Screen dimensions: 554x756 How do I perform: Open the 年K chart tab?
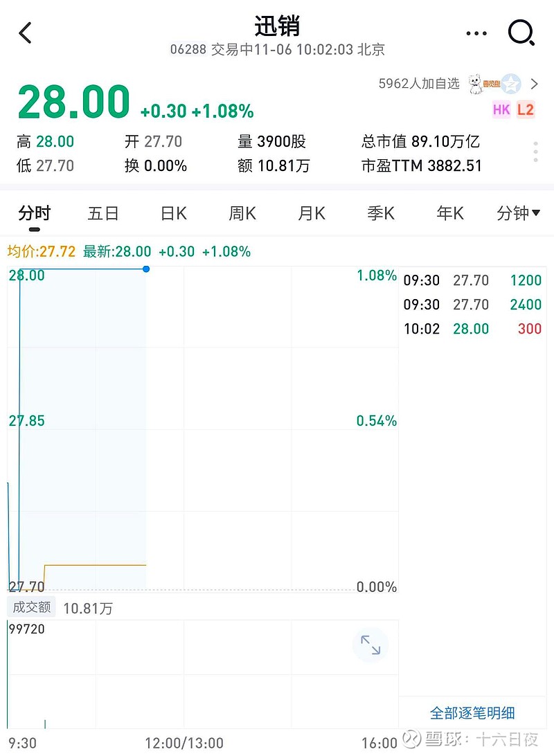pyautogui.click(x=450, y=213)
